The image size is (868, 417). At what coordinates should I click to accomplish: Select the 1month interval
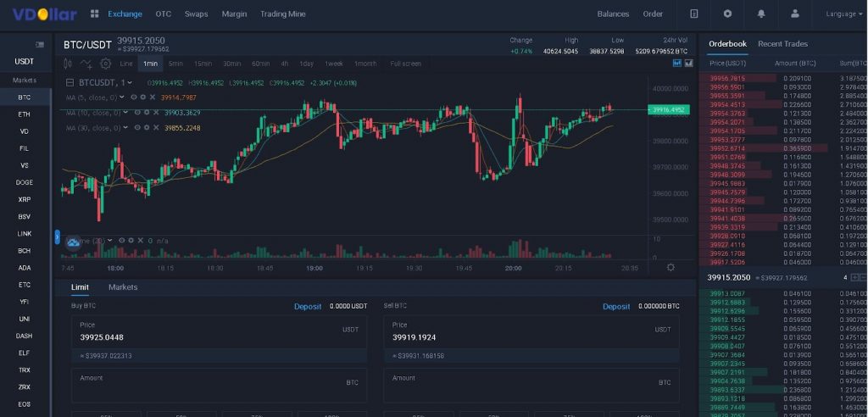click(365, 64)
